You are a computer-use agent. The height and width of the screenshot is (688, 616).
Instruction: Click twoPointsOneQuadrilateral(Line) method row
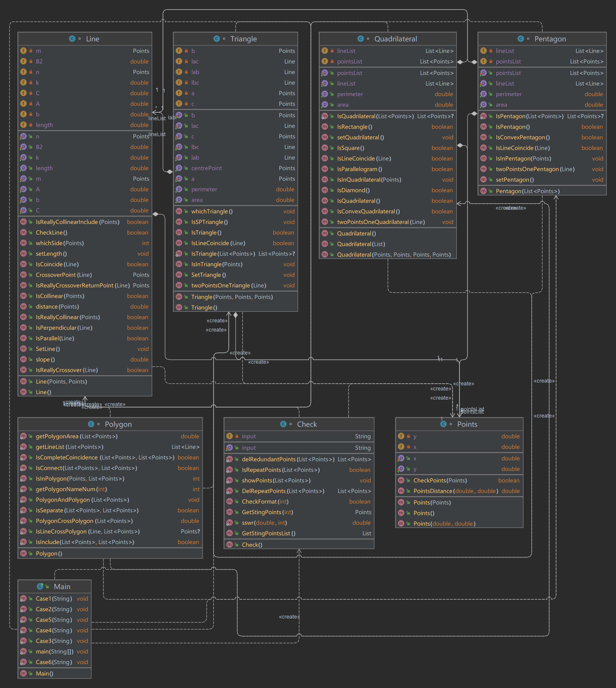[388, 222]
